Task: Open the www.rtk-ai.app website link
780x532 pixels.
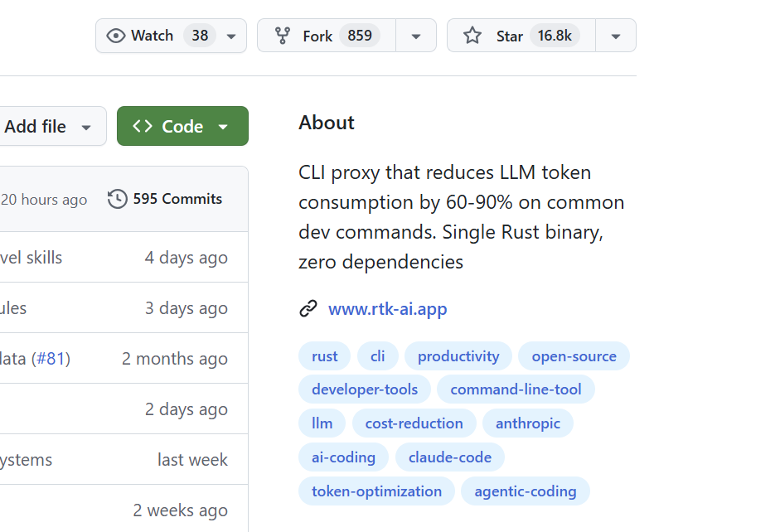Action: point(387,309)
